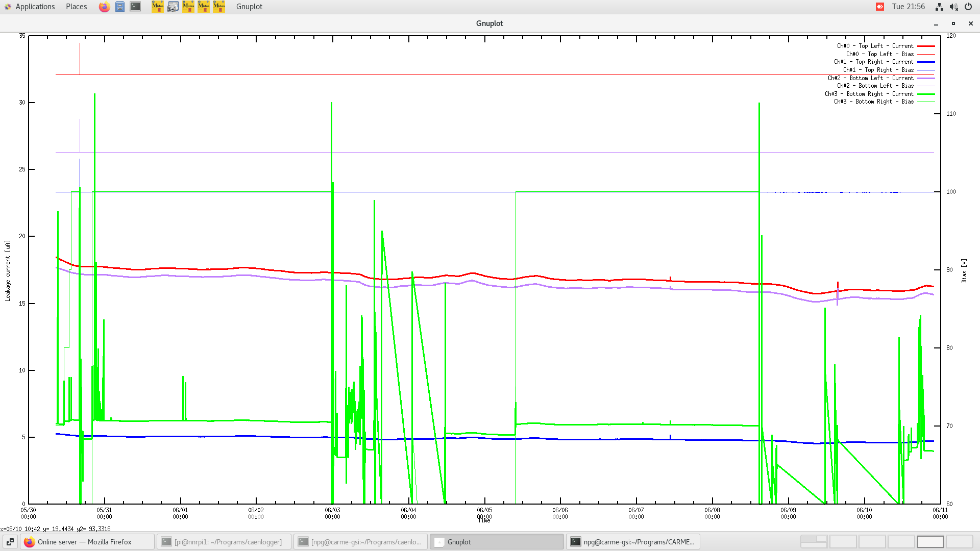Launch the rightmost Midas icon on the panel
980x551 pixels.
click(x=218, y=7)
